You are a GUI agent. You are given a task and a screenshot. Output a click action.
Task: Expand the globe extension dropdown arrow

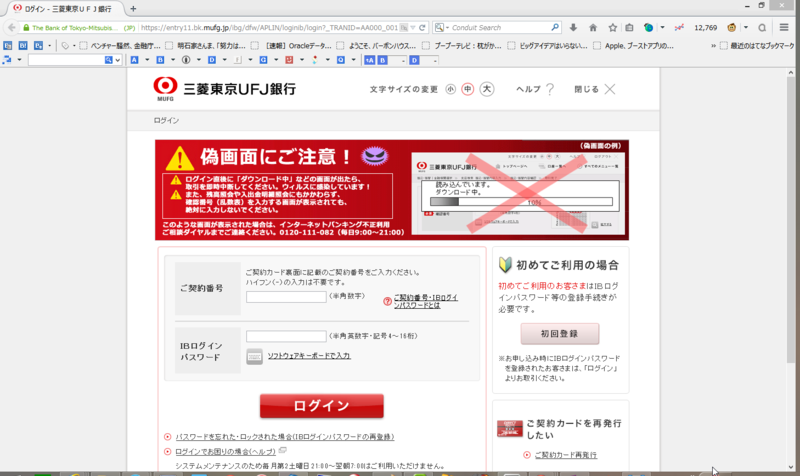pyautogui.click(x=662, y=28)
